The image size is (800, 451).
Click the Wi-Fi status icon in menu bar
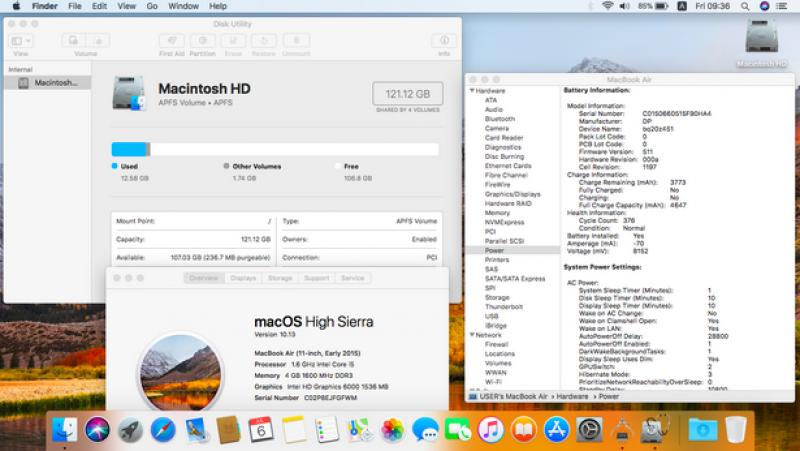pos(607,6)
